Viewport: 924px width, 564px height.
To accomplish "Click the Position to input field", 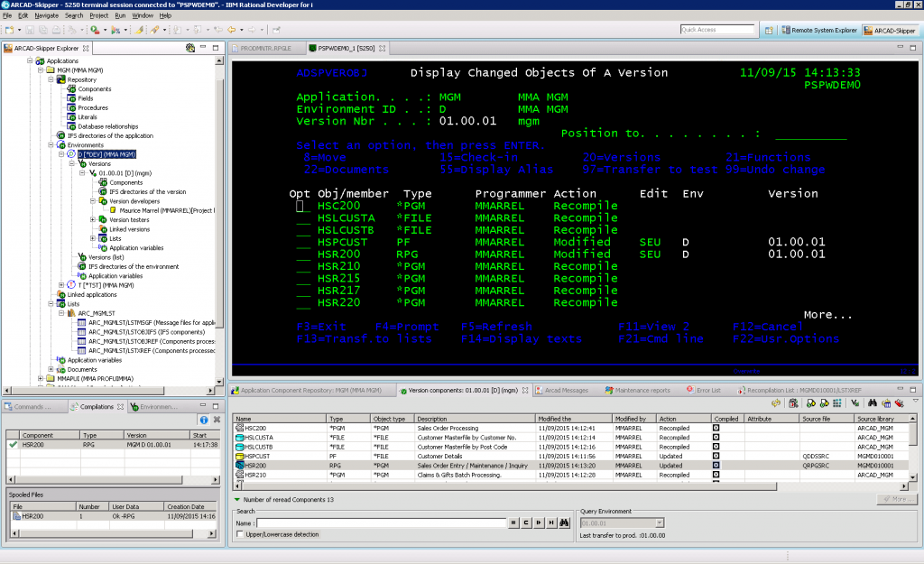I will (x=811, y=134).
